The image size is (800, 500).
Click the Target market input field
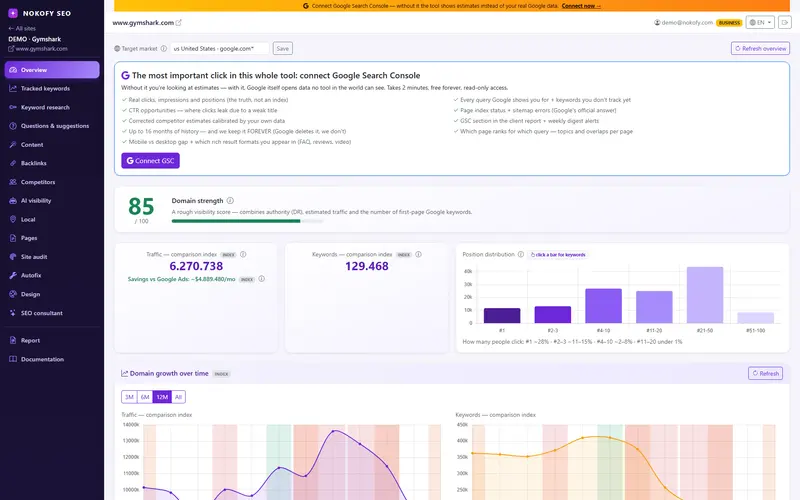click(219, 48)
